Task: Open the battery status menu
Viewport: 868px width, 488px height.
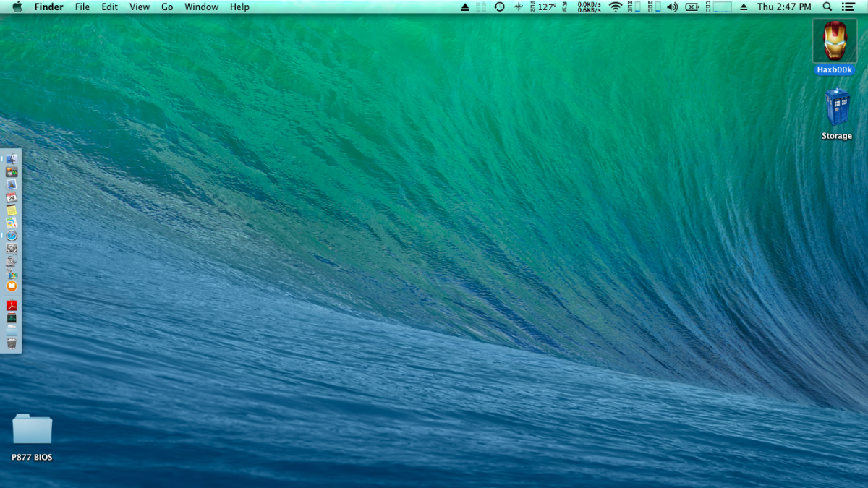Action: [x=692, y=7]
